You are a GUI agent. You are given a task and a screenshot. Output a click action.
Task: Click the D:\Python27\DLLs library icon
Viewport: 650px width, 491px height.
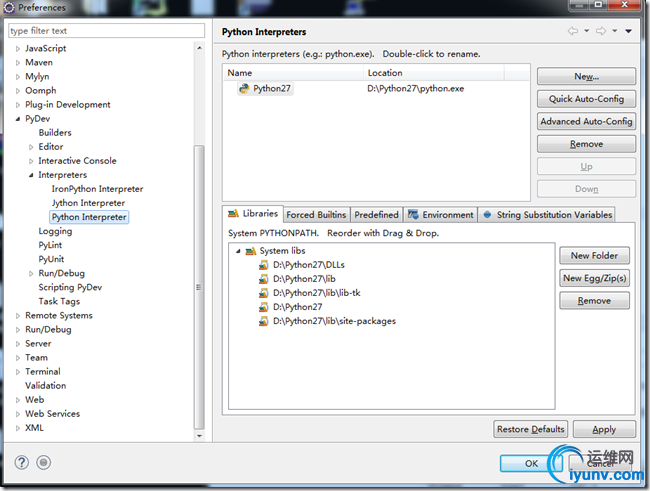tap(263, 265)
